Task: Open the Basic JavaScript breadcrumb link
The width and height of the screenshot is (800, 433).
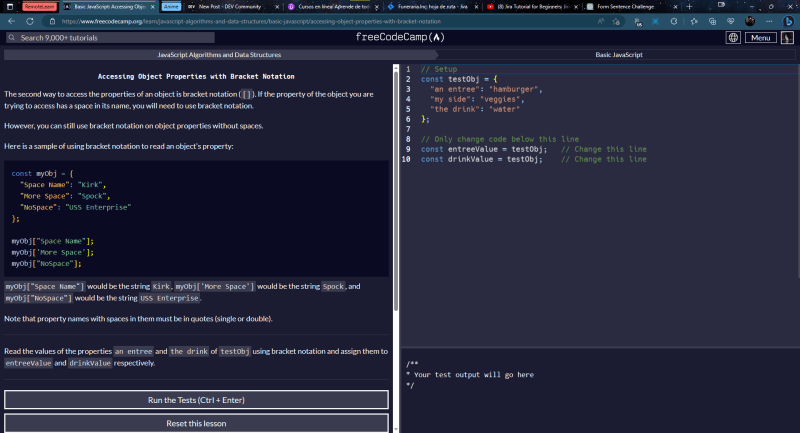Action: [x=618, y=55]
